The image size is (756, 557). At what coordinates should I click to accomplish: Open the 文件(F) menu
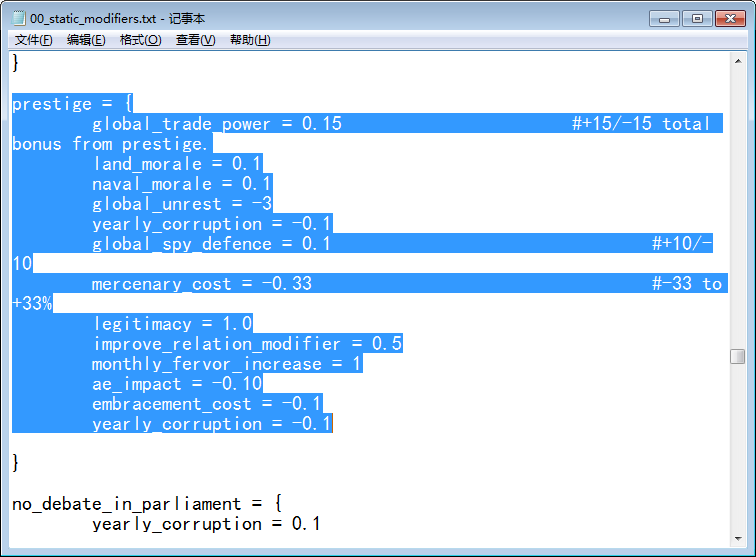[x=33, y=40]
